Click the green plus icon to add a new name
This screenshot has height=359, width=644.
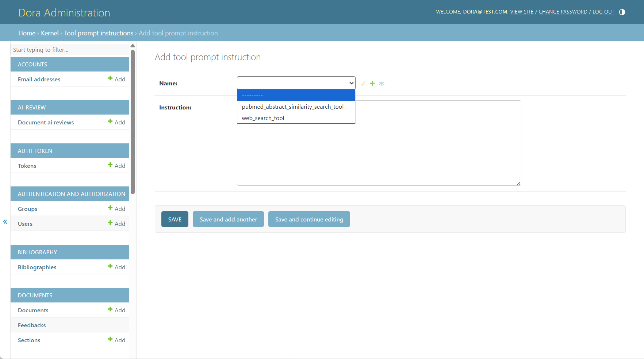coord(372,83)
